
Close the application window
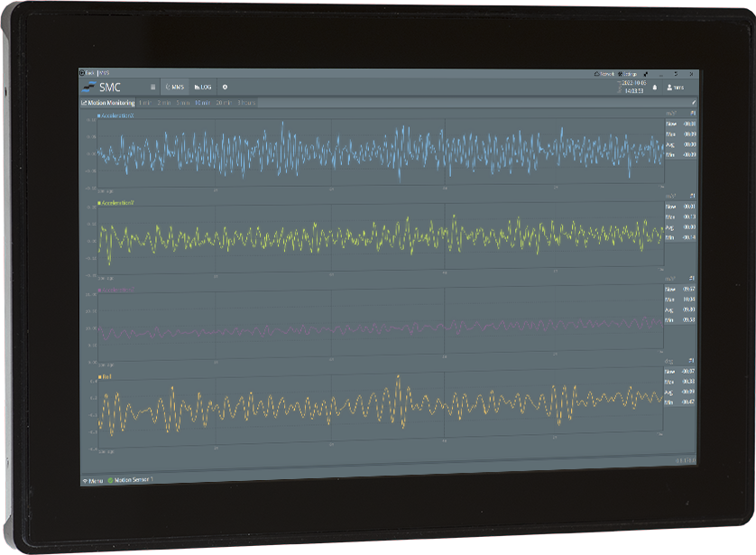click(x=691, y=74)
